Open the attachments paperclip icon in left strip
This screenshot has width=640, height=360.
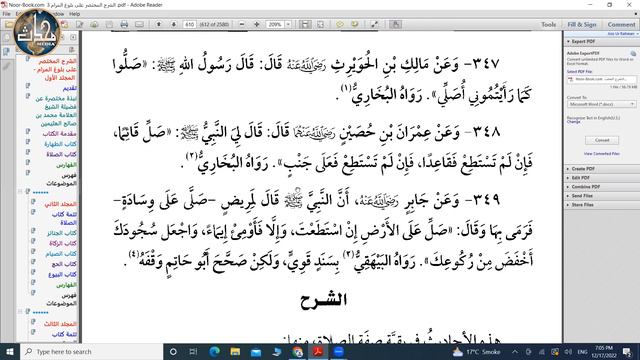point(7,66)
